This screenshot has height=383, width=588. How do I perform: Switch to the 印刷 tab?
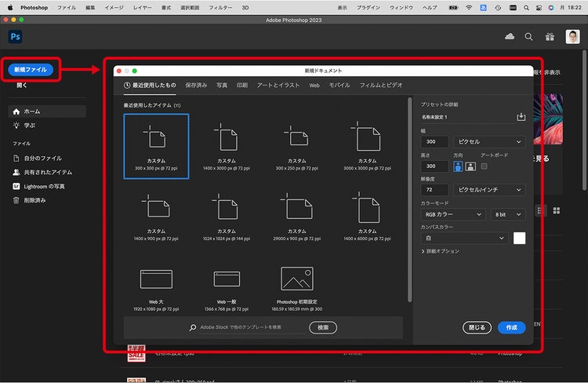[242, 86]
